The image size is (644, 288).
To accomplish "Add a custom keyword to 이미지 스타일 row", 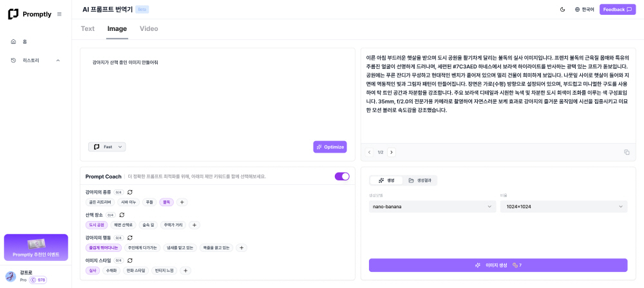I will 185,271.
